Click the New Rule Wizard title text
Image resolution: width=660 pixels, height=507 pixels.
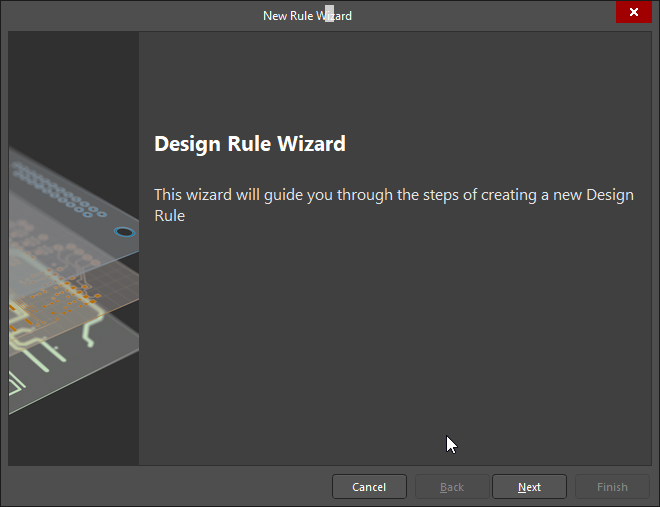point(307,16)
